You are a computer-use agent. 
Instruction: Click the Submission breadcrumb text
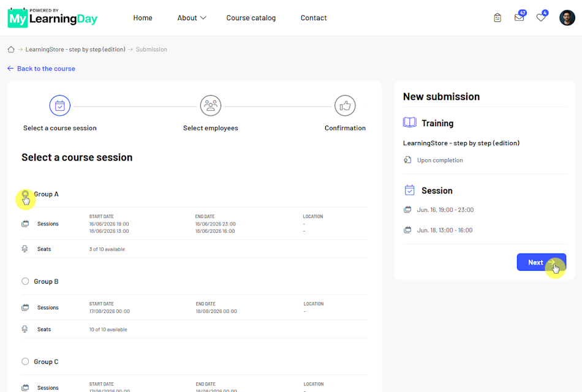tap(151, 50)
